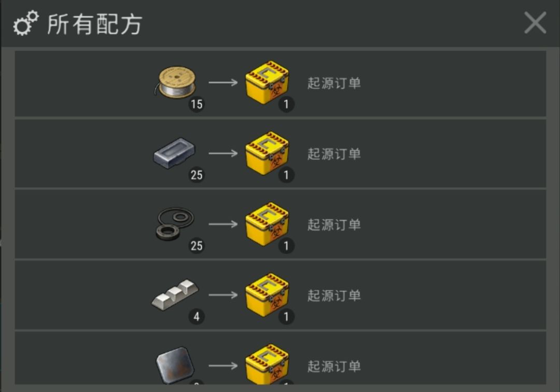Click 起源订单 label in the wire spool row
This screenshot has height=392, width=560.
(x=334, y=83)
